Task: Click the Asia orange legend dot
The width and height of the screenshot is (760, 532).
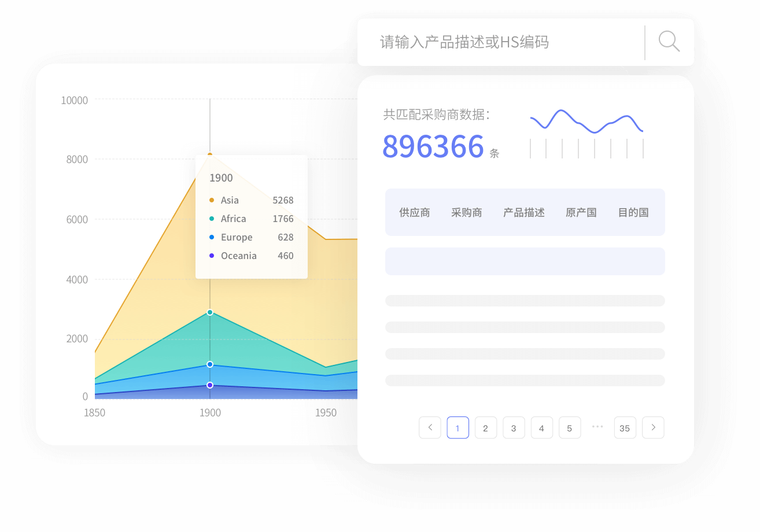Action: (x=212, y=200)
